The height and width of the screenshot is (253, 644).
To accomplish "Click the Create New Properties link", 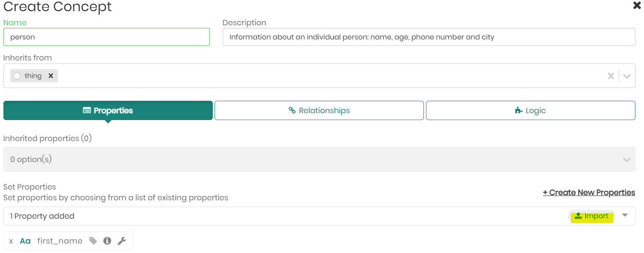I will pyautogui.click(x=589, y=193).
